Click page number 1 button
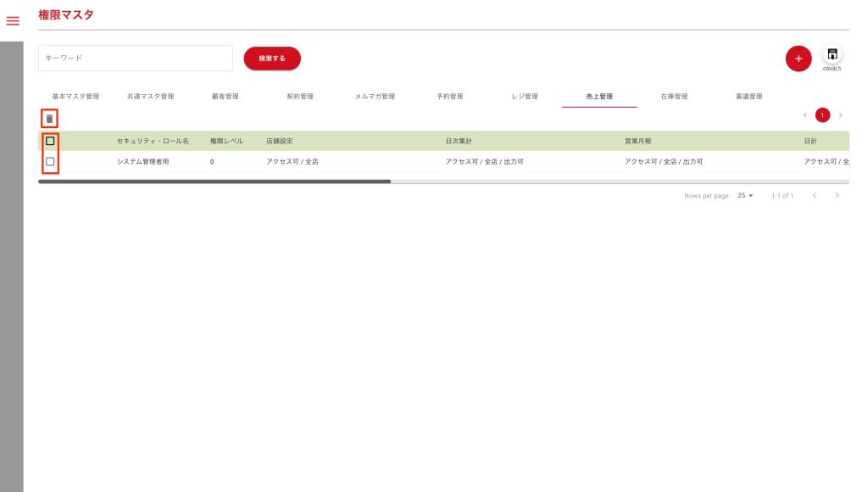 [822, 115]
